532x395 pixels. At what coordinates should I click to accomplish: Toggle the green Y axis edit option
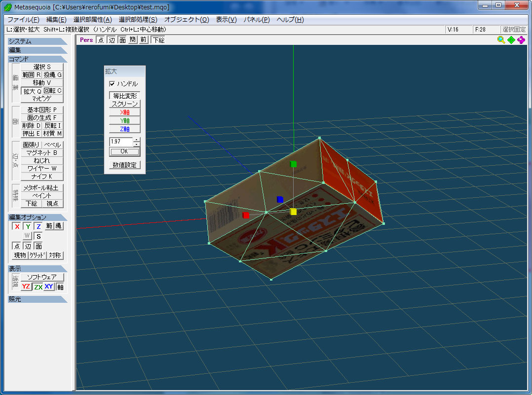[x=28, y=226]
